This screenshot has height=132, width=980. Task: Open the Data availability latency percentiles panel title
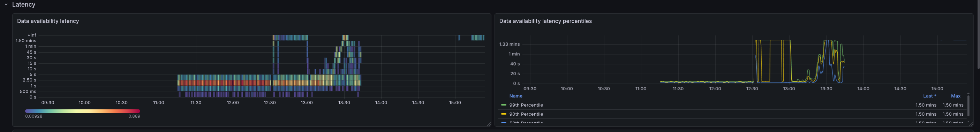545,21
